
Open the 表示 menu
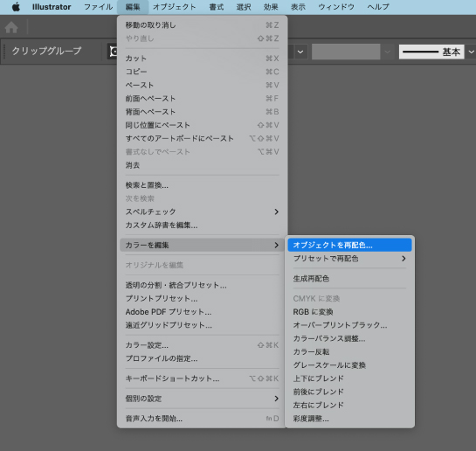[298, 7]
